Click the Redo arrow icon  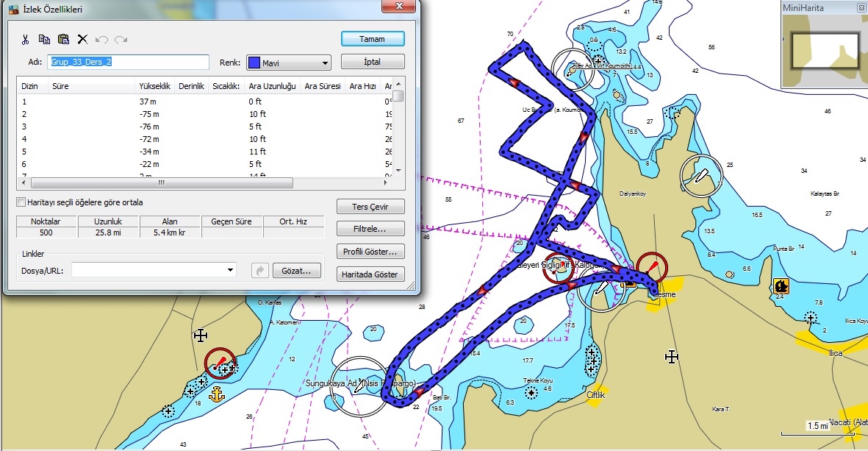pyautogui.click(x=121, y=39)
